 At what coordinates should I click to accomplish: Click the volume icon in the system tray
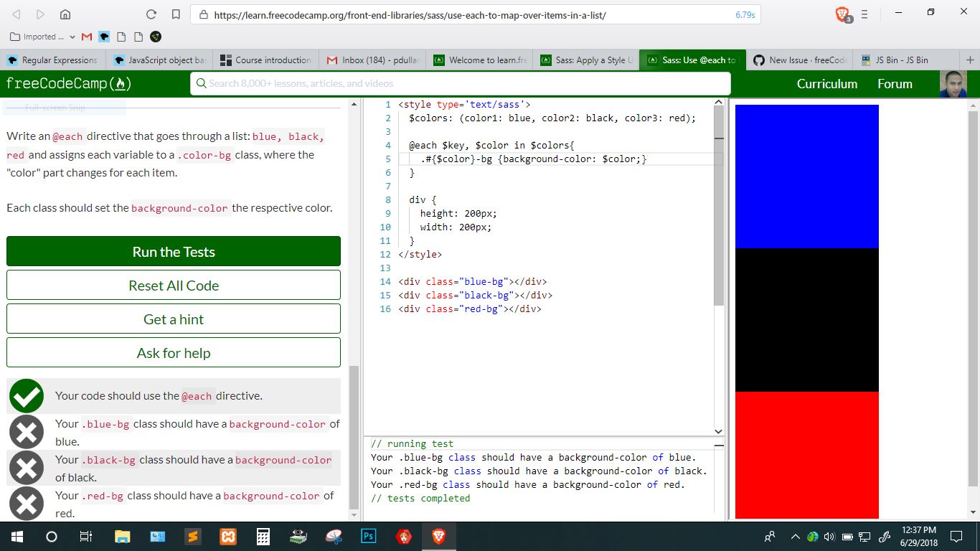point(830,536)
